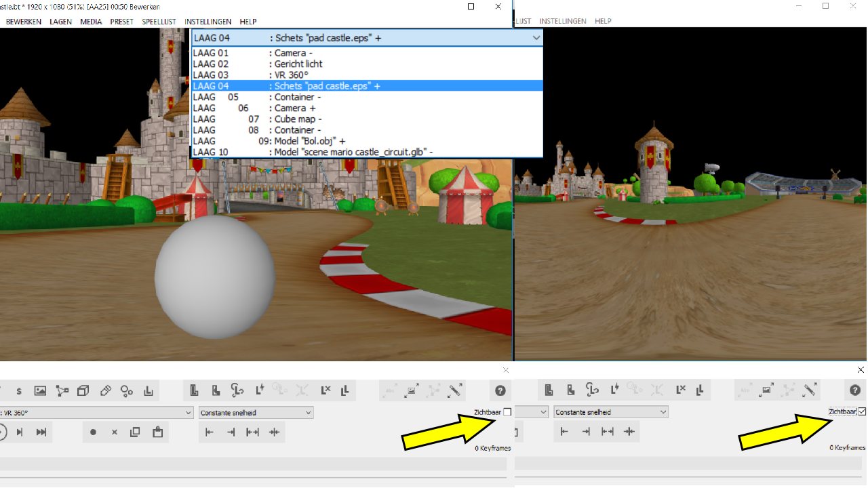Uncheck the ticked Zichtbaar checkbox
This screenshot has width=868, height=488.
pyautogui.click(x=862, y=411)
